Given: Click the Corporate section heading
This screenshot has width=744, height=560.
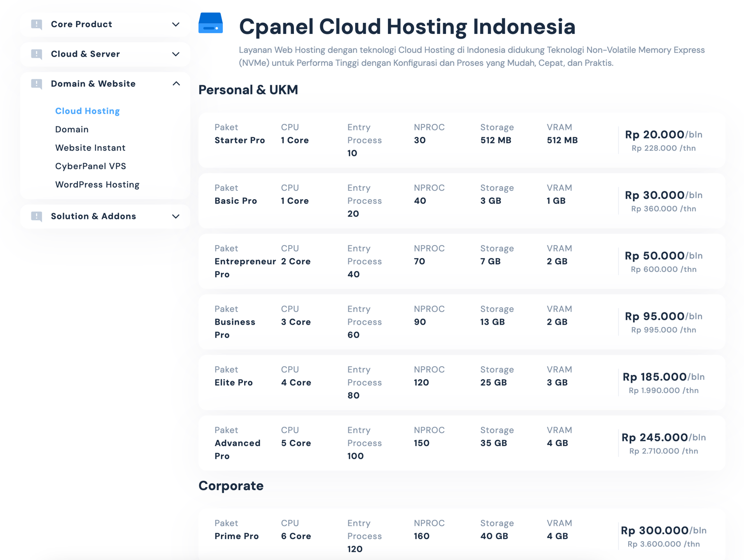Looking at the screenshot, I should [x=231, y=486].
